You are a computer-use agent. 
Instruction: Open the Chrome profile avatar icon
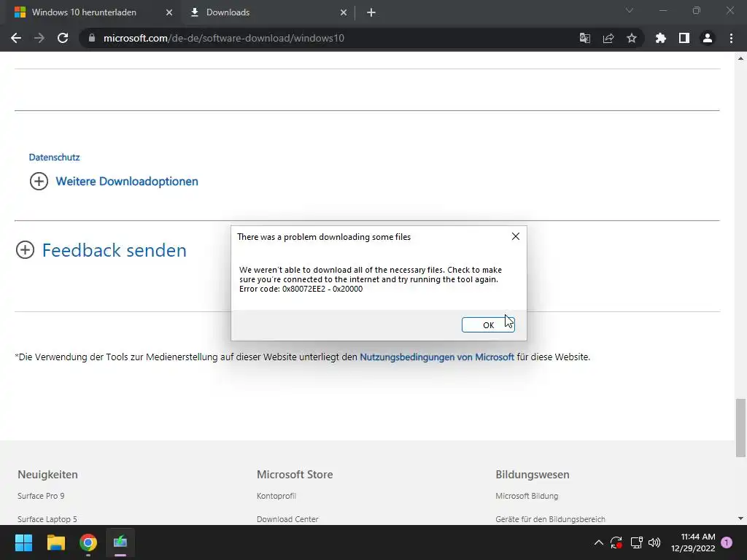708,38
